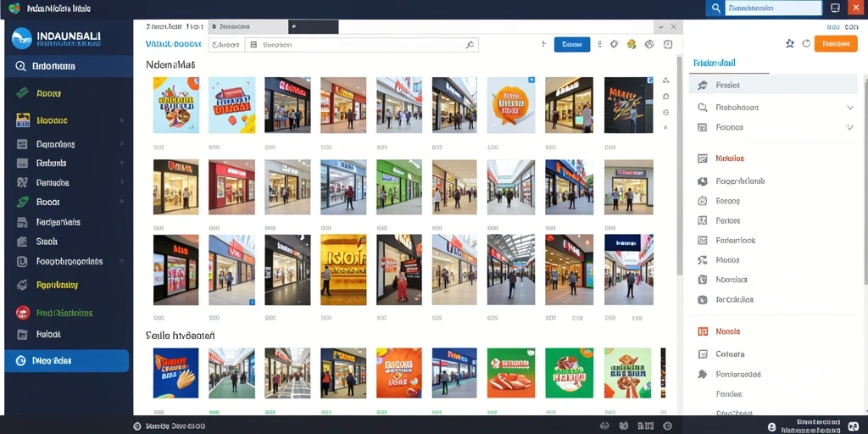Click the face icon at the status bar's right side
Viewport: 868px width, 434px height.
(x=772, y=427)
